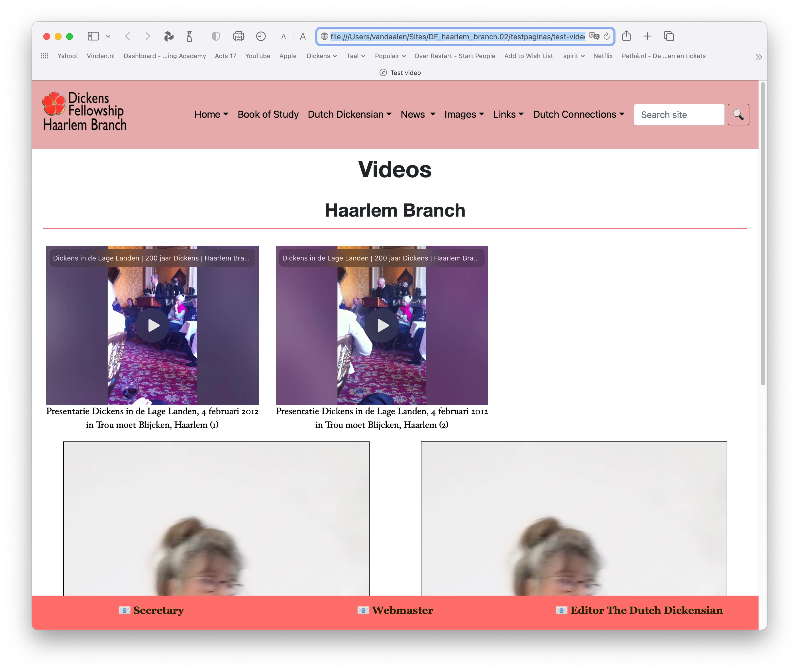Open the Book of Study menu item
This screenshot has height=672, width=799.
pos(268,114)
